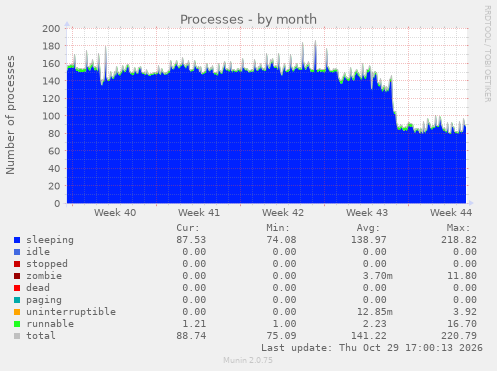Screen dimensions: 497x371
Task: Click the 'Avg:' column header
Action: click(x=368, y=228)
